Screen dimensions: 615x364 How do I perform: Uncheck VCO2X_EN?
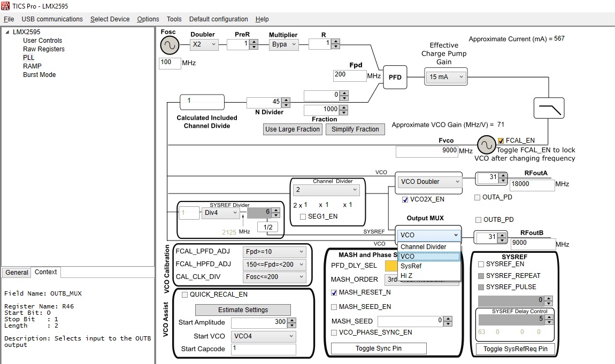(405, 199)
